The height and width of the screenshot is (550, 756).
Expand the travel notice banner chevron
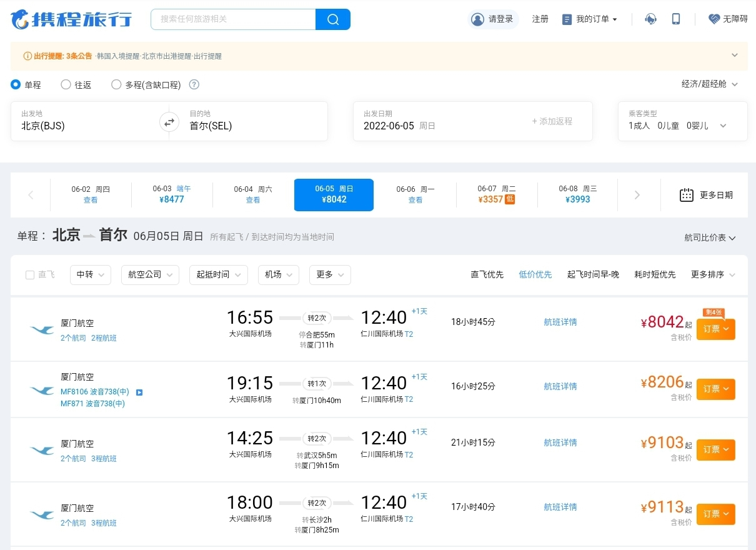pos(735,55)
